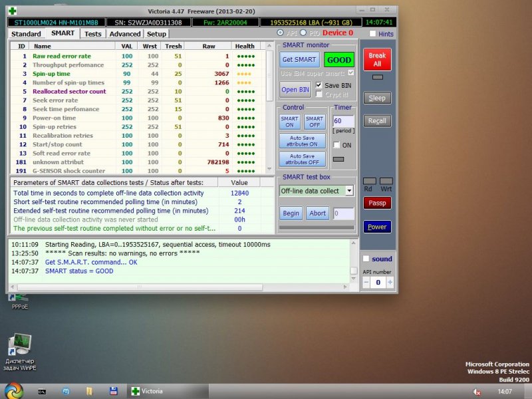Launch the command prompt from taskbar
Image resolution: width=532 pixels, height=399 pixels.
point(41,391)
